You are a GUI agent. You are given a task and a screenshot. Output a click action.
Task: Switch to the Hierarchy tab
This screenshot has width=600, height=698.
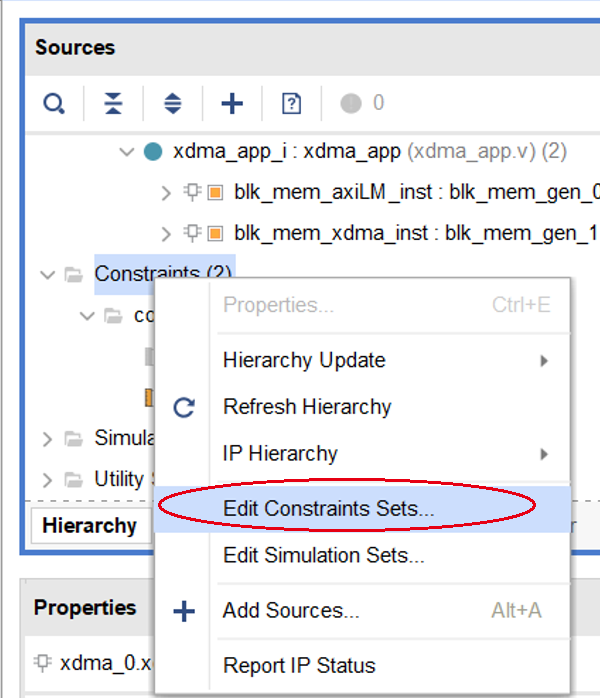point(89,526)
